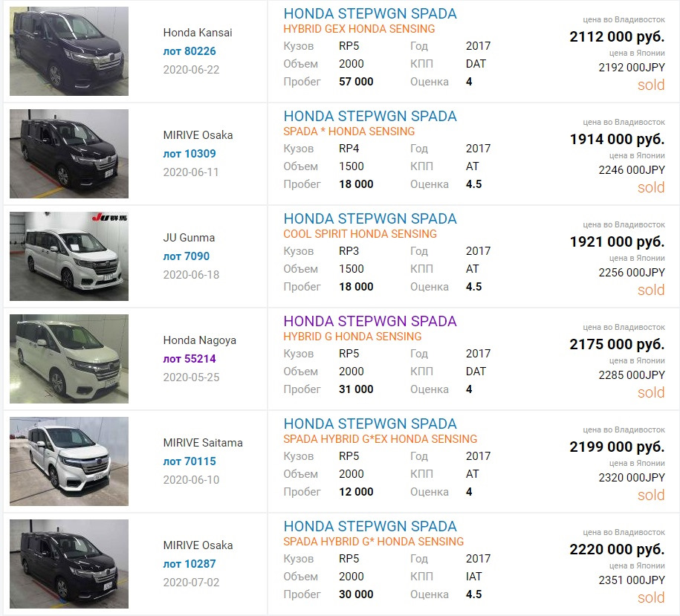Click Japan price 2285 000JPY
The height and width of the screenshot is (616, 680).
coord(632,375)
